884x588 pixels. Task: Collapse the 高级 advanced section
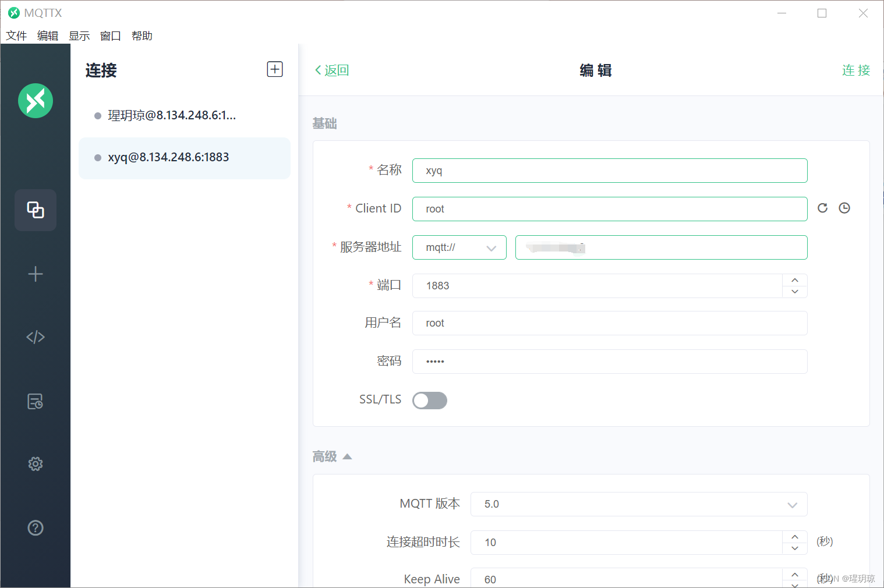click(348, 456)
